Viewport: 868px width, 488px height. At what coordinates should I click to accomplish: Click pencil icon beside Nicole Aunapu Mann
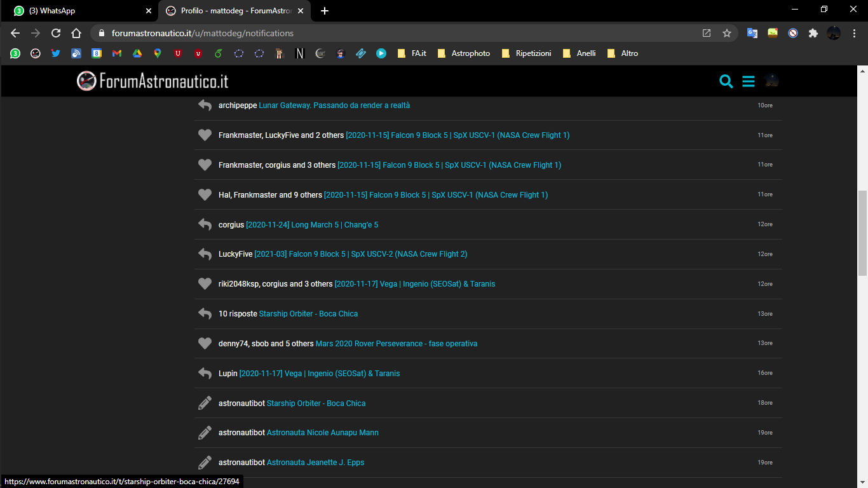(205, 433)
